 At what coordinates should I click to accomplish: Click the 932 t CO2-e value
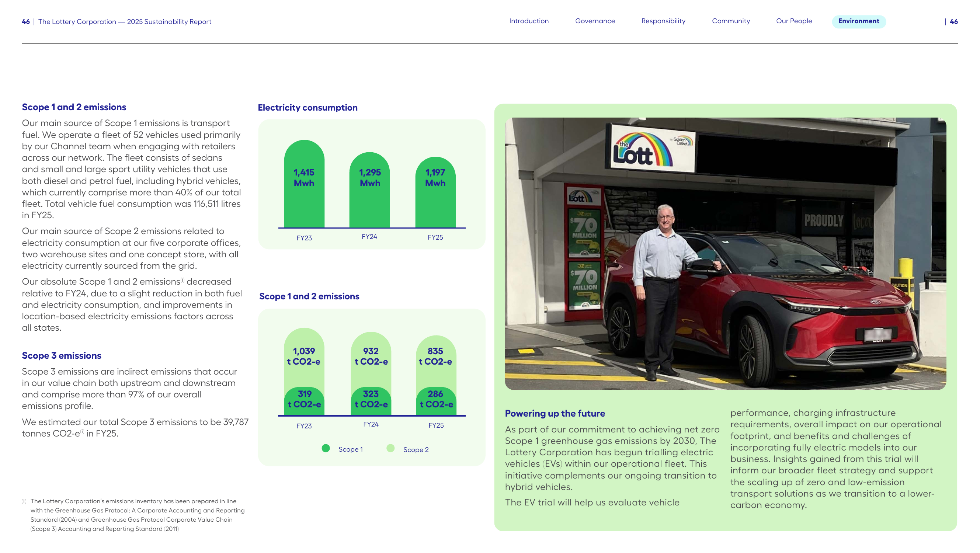click(371, 357)
